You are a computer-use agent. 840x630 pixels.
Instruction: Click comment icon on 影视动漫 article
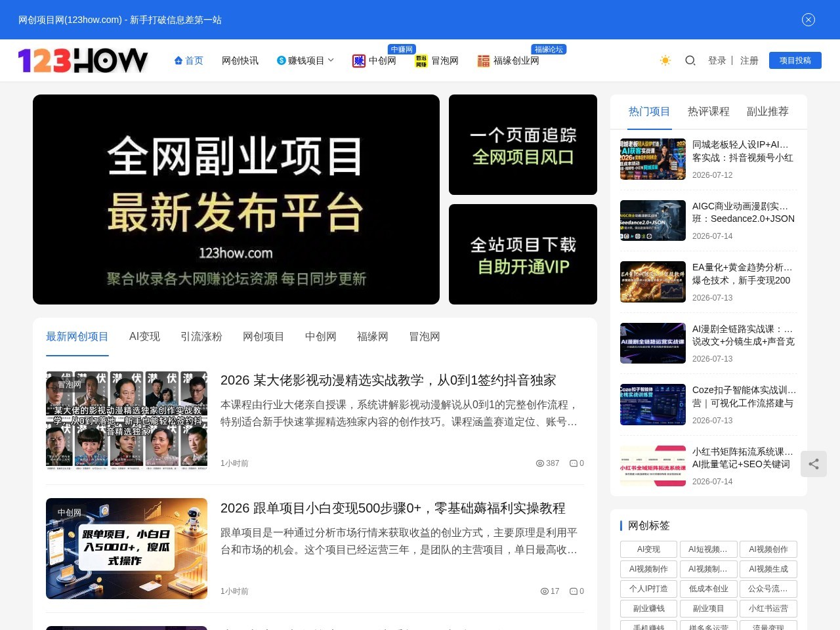point(573,463)
